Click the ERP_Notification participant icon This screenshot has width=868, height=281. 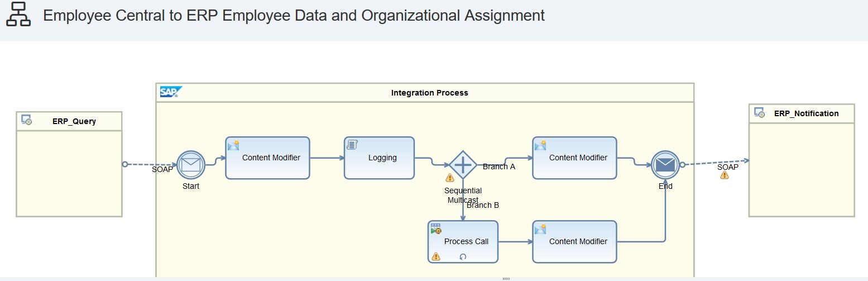[x=759, y=113]
